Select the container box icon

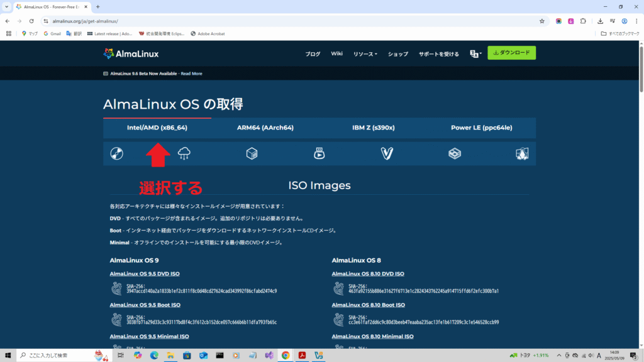point(252,153)
